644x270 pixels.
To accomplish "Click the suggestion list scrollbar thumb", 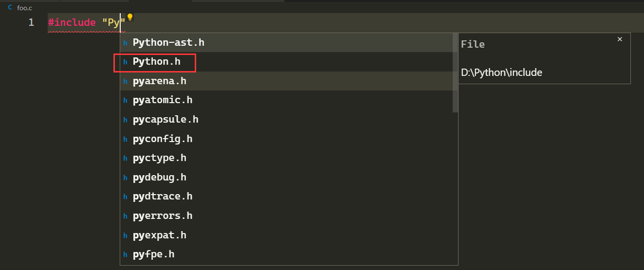I will coord(456,73).
